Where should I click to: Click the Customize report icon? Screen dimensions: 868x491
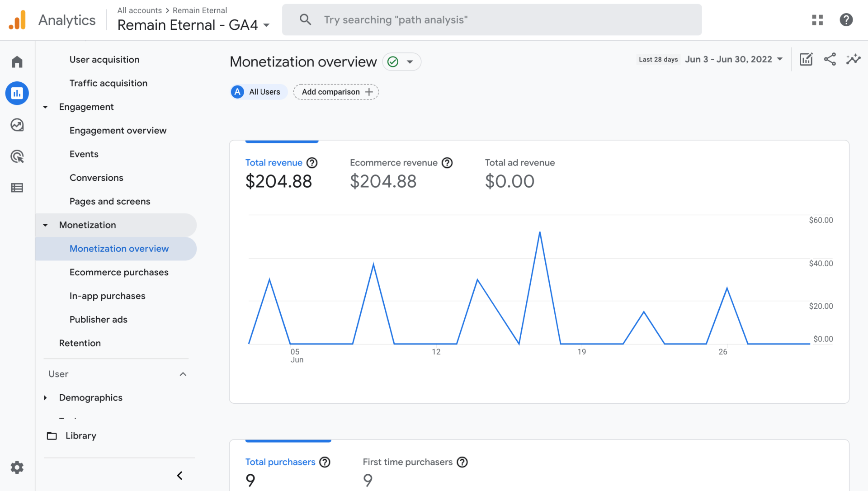coord(806,59)
